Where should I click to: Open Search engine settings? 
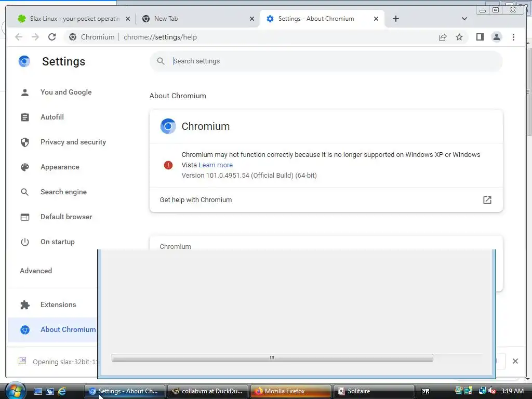tap(63, 192)
